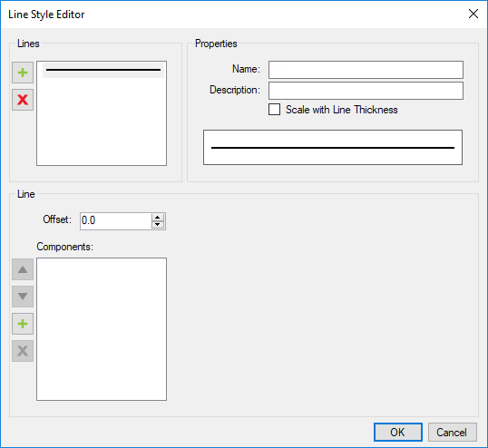Screen dimensions: 488x448
Task: Delete selected line with red X
Action: (23, 100)
